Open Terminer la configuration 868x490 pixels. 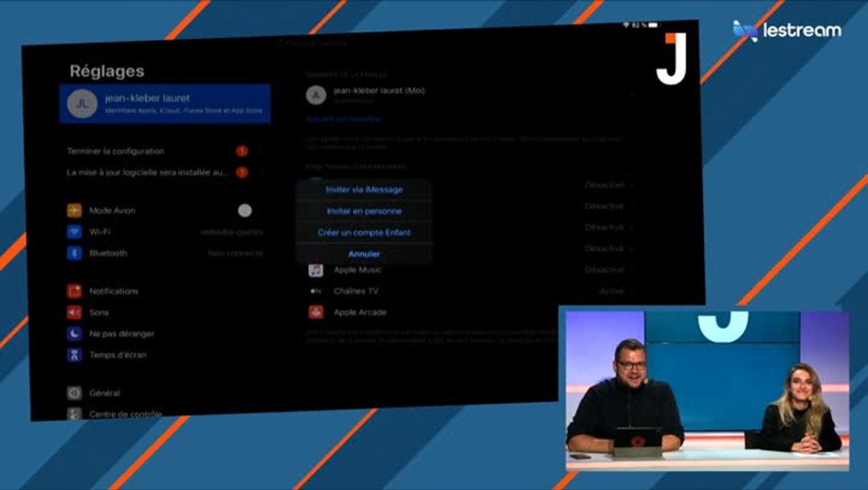tap(165, 151)
